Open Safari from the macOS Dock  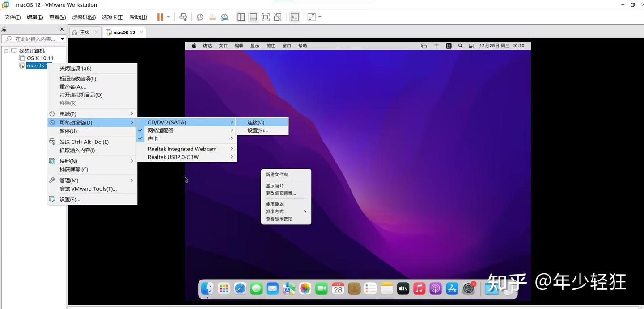[240, 288]
